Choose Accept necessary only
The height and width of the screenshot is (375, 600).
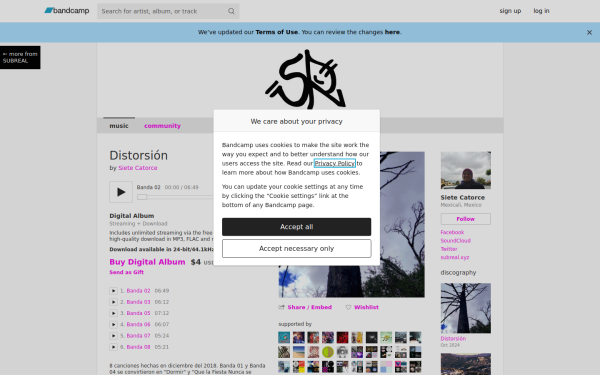(x=297, y=249)
